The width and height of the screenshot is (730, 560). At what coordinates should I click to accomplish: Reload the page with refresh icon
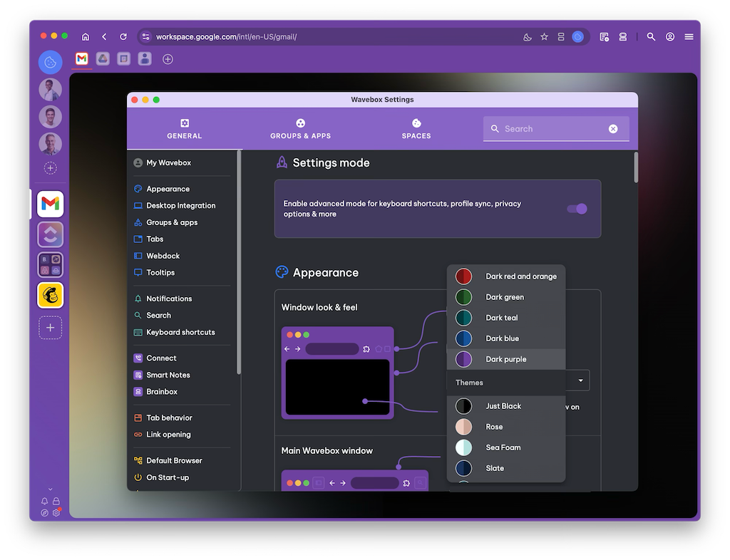click(123, 37)
